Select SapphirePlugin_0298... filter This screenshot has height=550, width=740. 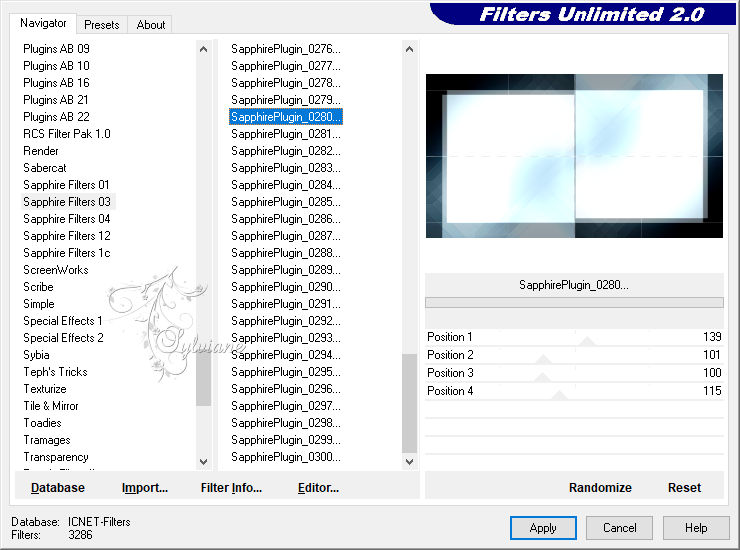click(x=286, y=423)
